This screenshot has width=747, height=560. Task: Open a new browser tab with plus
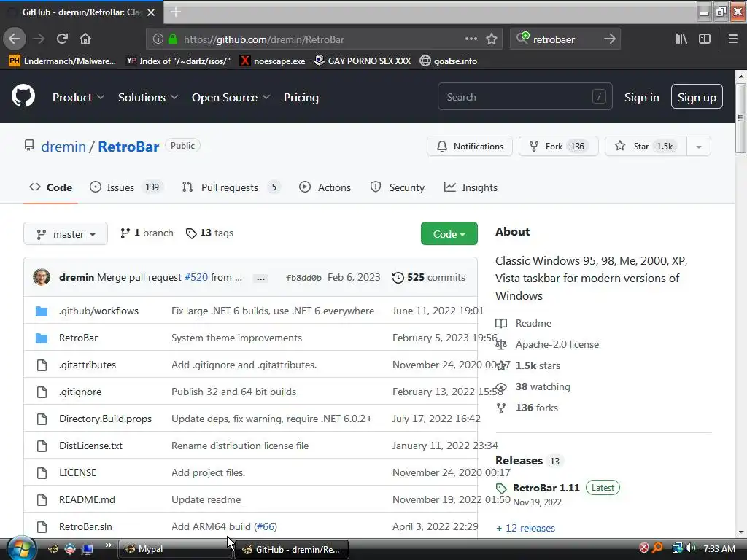[x=176, y=12]
